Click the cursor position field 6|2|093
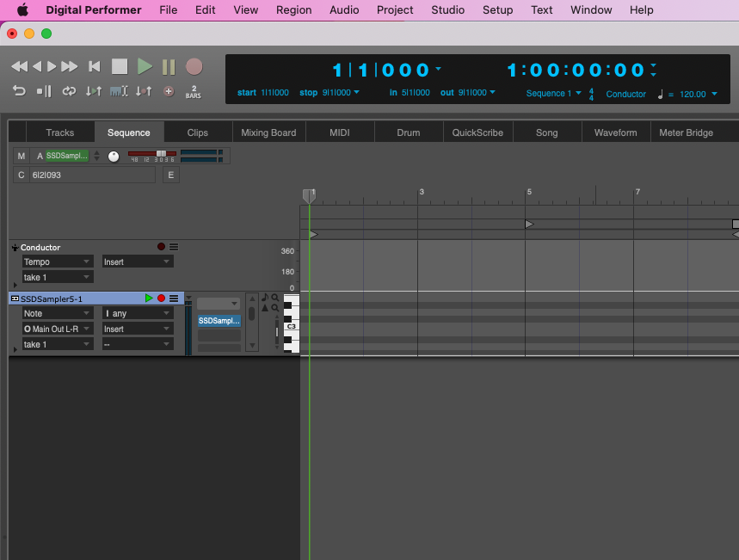Viewport: 739px width, 560px height. tap(92, 175)
